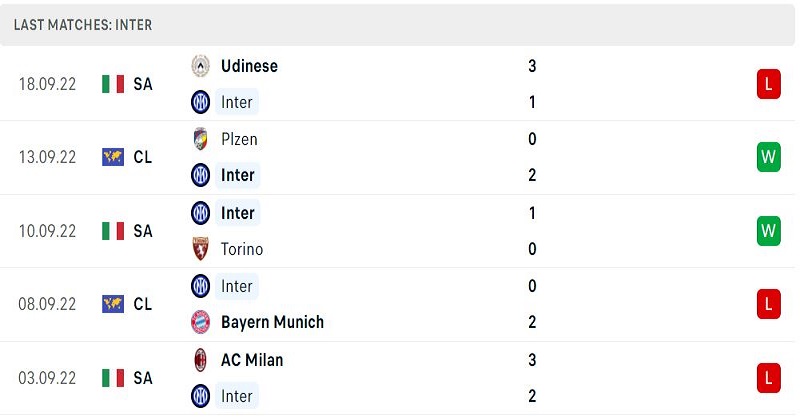Click green W badge for Torino match
This screenshot has height=419, width=800.
(x=768, y=231)
